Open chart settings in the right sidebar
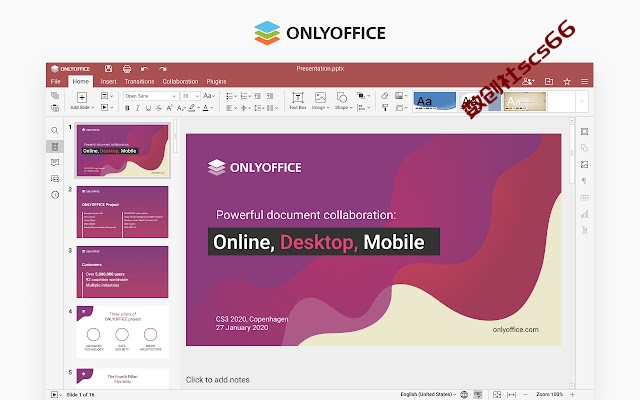Image resolution: width=640 pixels, height=400 pixels. (584, 214)
